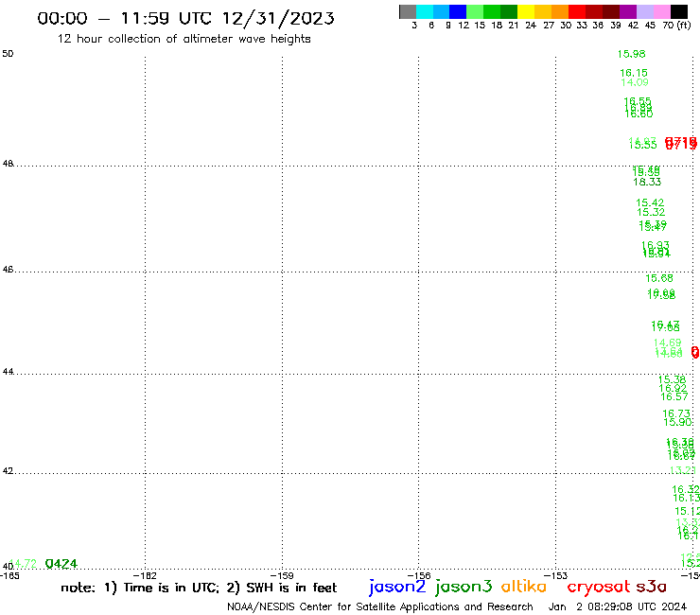Click the 15.68 wave height value
Image resolution: width=700 pixels, height=615 pixels.
pos(659,278)
